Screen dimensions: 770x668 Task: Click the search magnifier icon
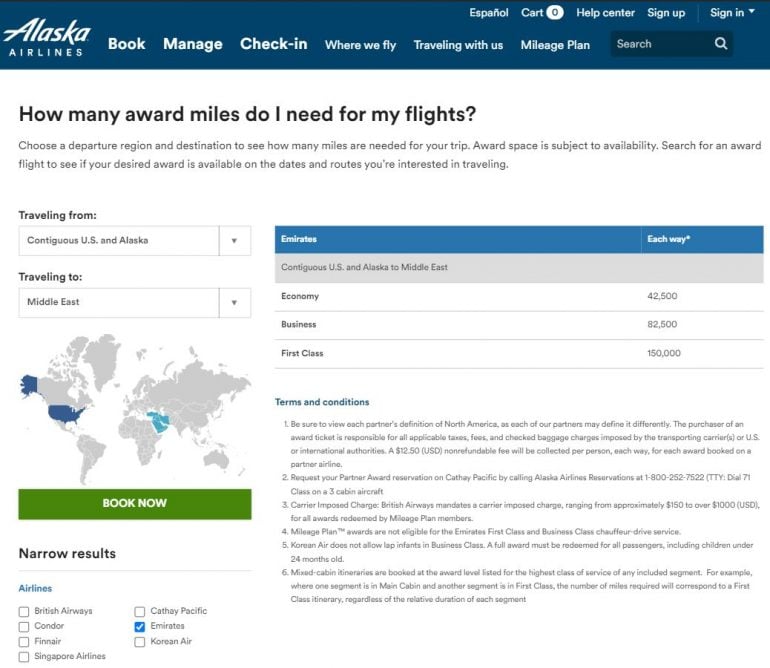pyautogui.click(x=721, y=44)
